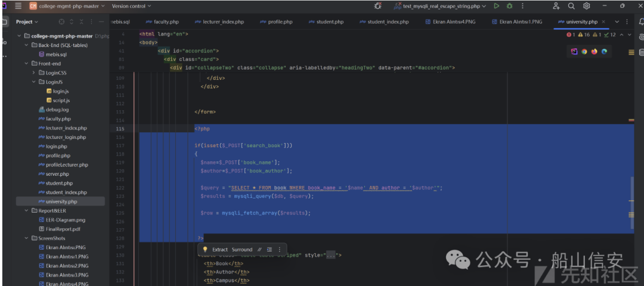
Task: Go to previous highlighted problem arrow
Action: click(621, 35)
